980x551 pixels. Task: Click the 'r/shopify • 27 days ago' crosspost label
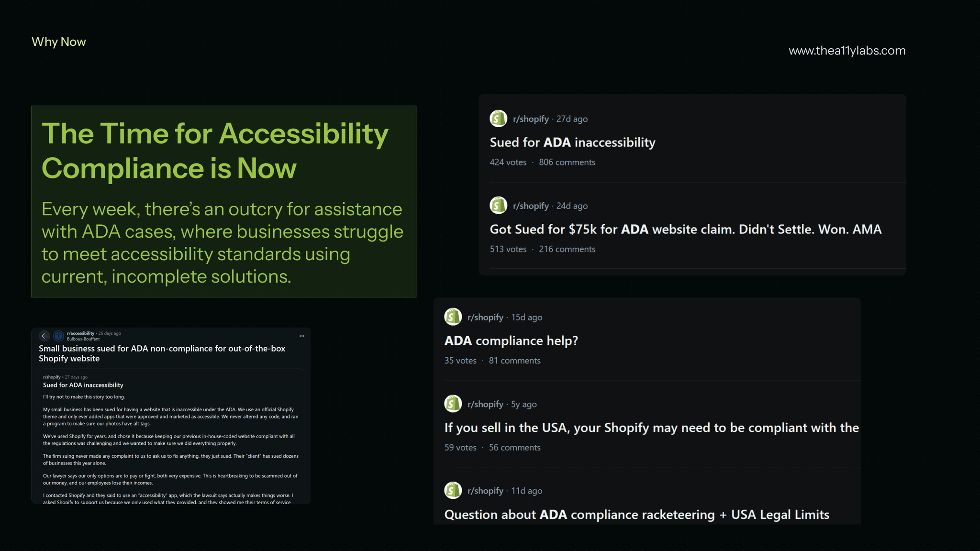65,377
